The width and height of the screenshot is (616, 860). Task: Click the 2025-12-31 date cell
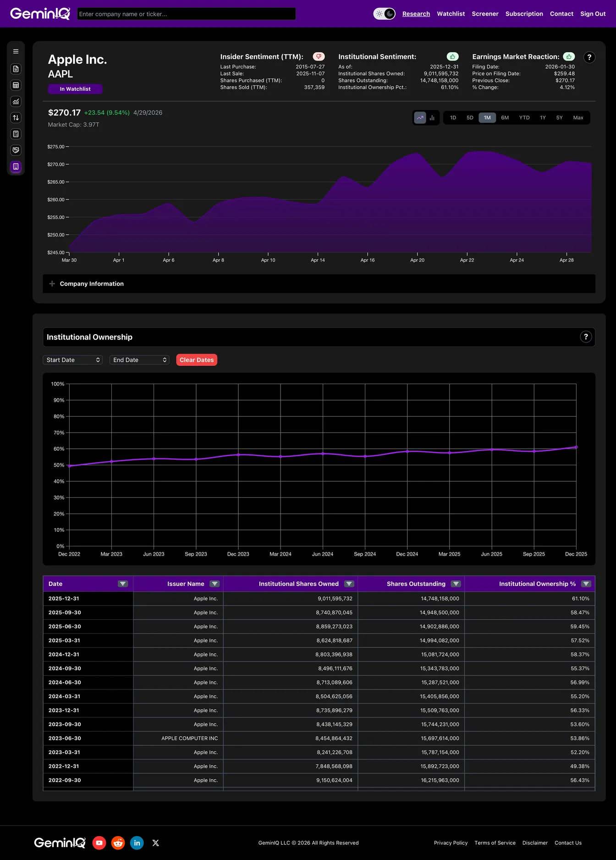[x=88, y=598]
